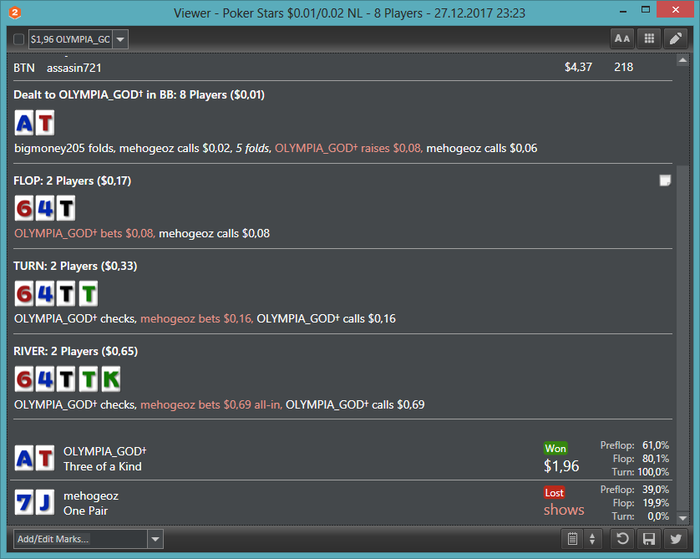700x559 pixels.
Task: Click the green Ten turn card
Action: [x=88, y=294]
